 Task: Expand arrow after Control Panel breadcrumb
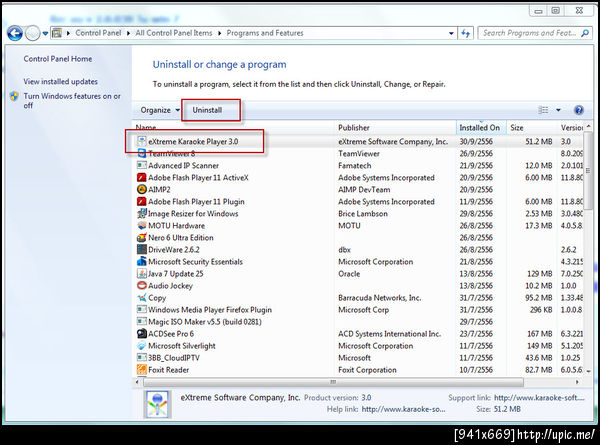[x=128, y=33]
